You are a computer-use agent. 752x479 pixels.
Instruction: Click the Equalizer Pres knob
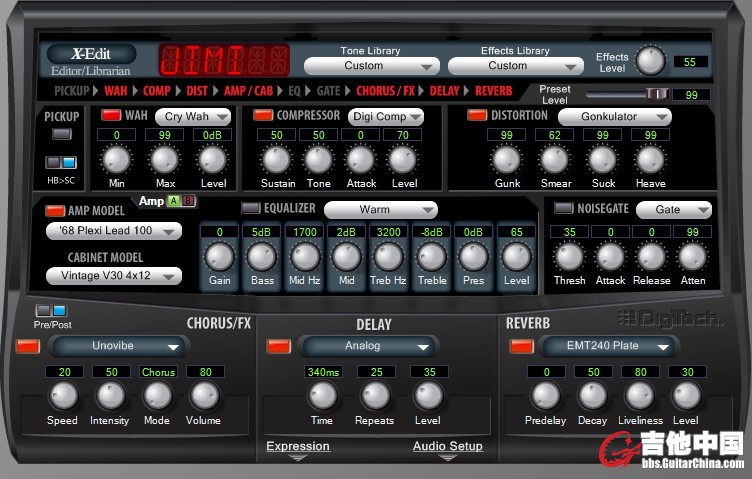click(473, 257)
